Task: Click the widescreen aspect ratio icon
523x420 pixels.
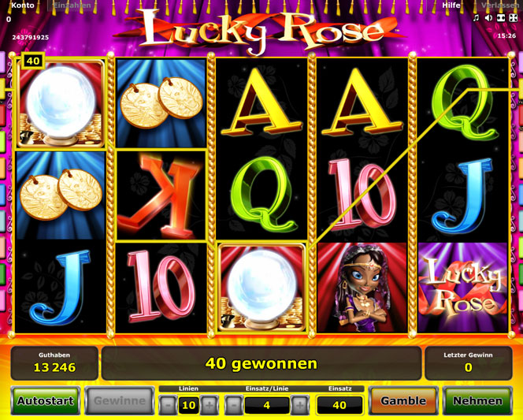Action: pyautogui.click(x=501, y=18)
